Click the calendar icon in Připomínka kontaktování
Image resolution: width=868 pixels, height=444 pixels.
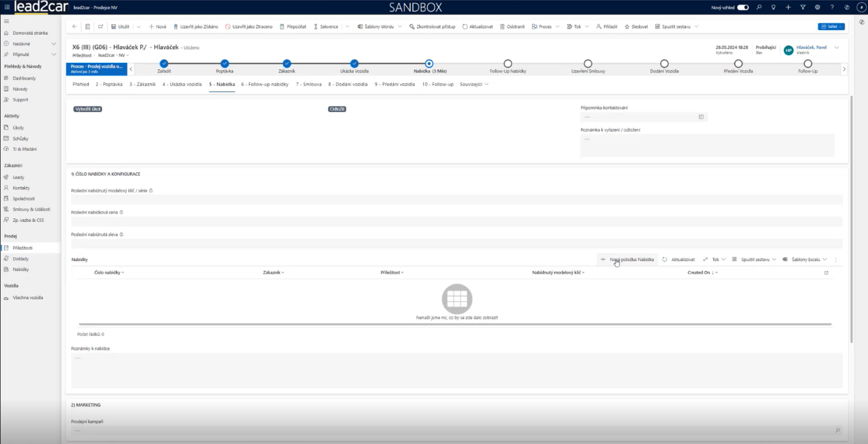(x=701, y=117)
